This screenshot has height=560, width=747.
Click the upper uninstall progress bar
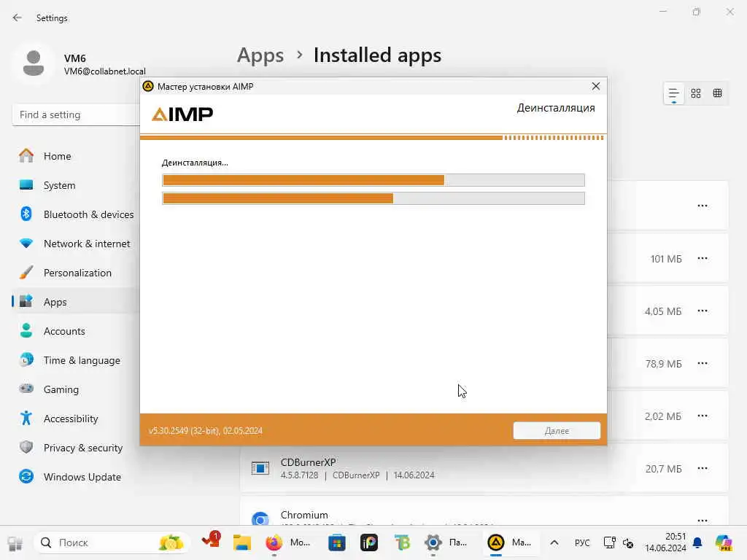click(373, 180)
